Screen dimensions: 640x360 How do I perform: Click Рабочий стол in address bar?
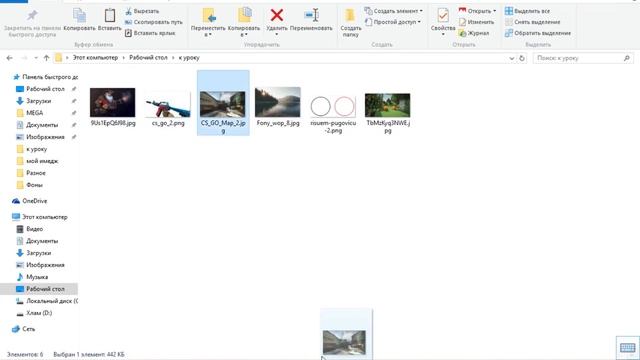[148, 58]
